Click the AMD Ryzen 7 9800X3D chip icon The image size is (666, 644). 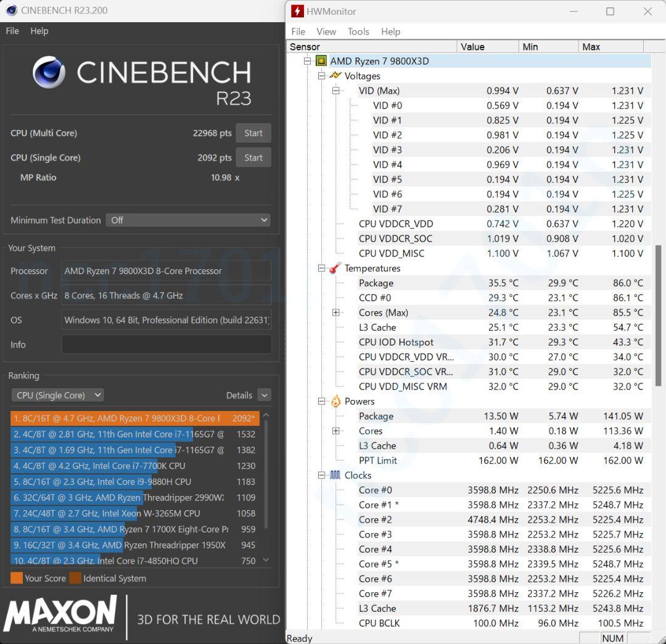(321, 61)
